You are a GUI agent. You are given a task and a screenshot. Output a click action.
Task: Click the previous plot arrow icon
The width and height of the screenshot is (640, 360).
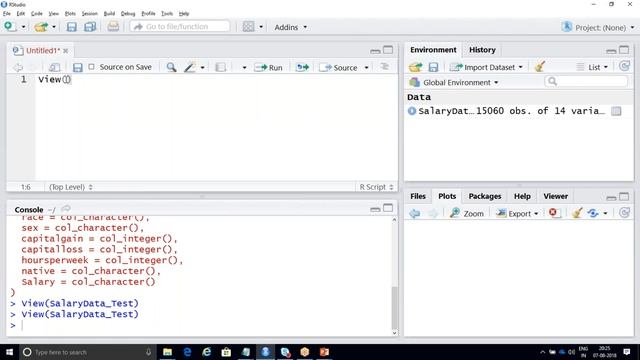(415, 213)
